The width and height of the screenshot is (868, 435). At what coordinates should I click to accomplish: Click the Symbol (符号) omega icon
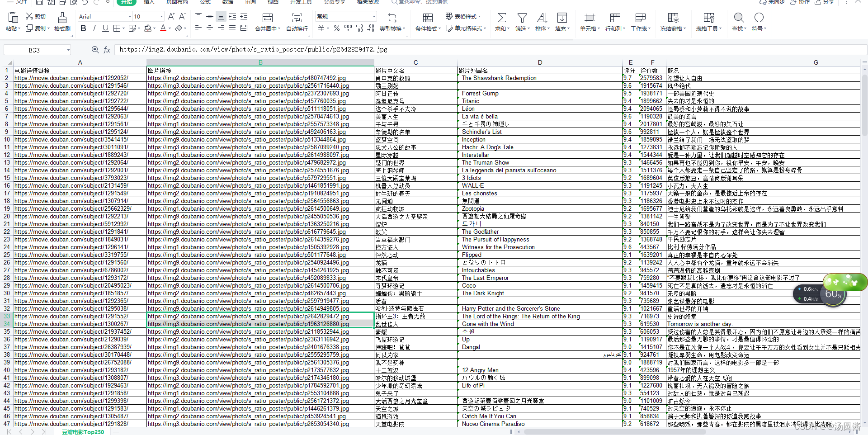tap(759, 18)
